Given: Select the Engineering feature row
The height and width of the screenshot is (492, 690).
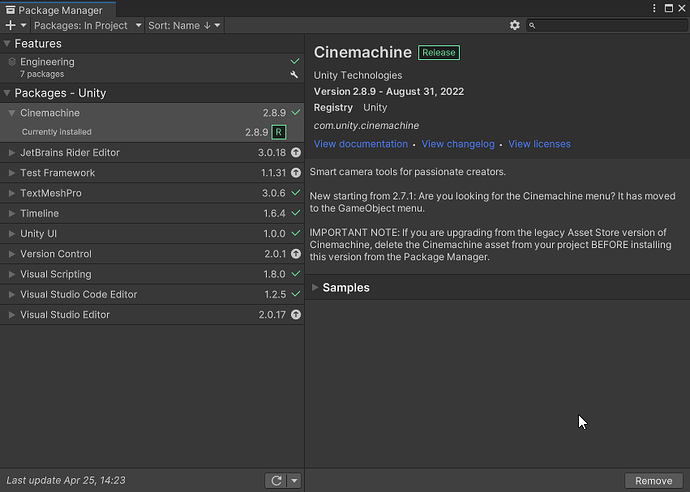Looking at the screenshot, I should coord(152,68).
